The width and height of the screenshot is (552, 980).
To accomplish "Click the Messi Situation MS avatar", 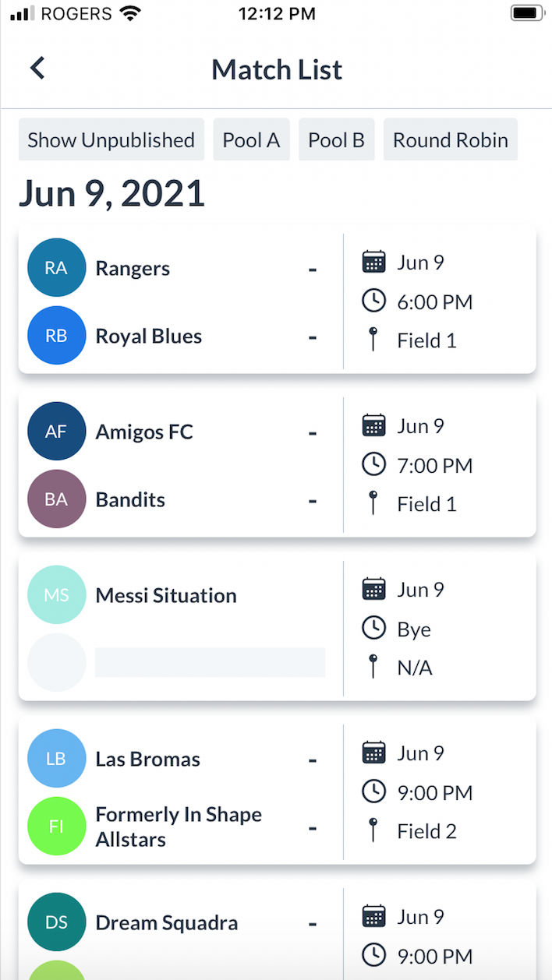I will (x=56, y=595).
